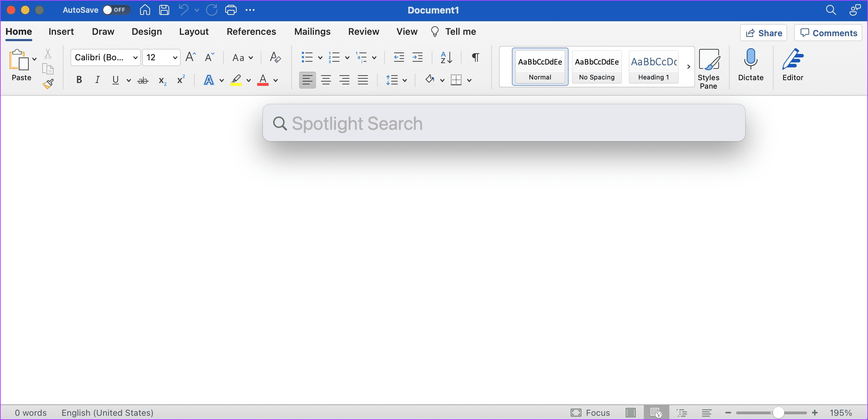Open the Home icon in title bar
868x420 pixels.
(145, 10)
